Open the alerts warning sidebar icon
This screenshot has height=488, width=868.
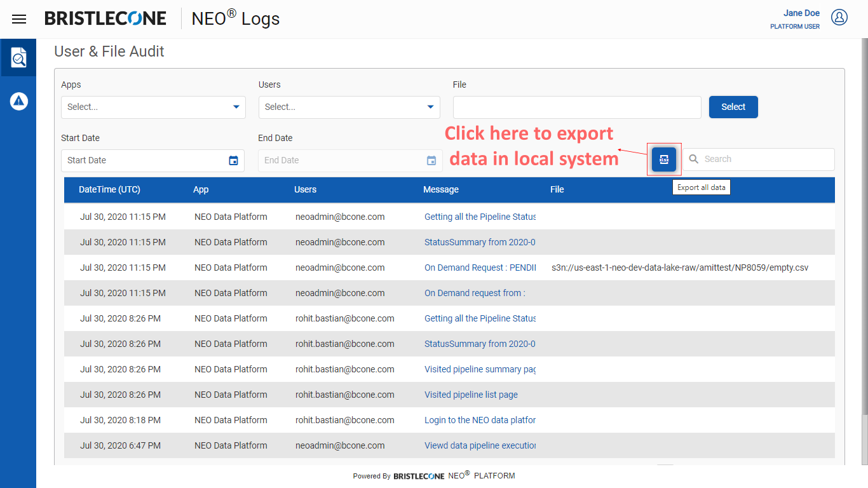coord(19,100)
